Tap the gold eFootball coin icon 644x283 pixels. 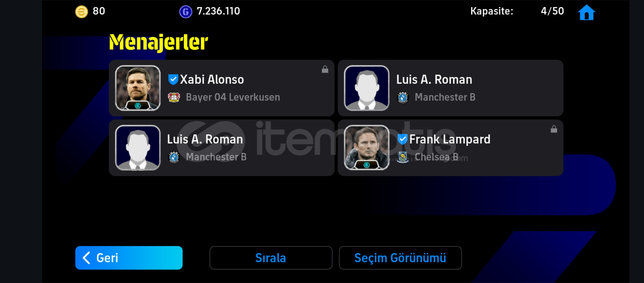81,12
